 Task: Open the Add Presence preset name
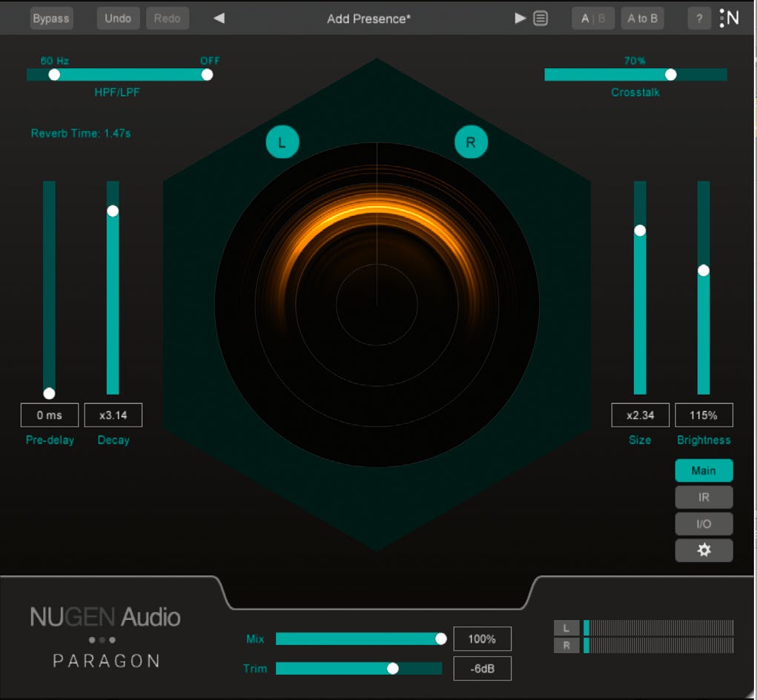(368, 19)
